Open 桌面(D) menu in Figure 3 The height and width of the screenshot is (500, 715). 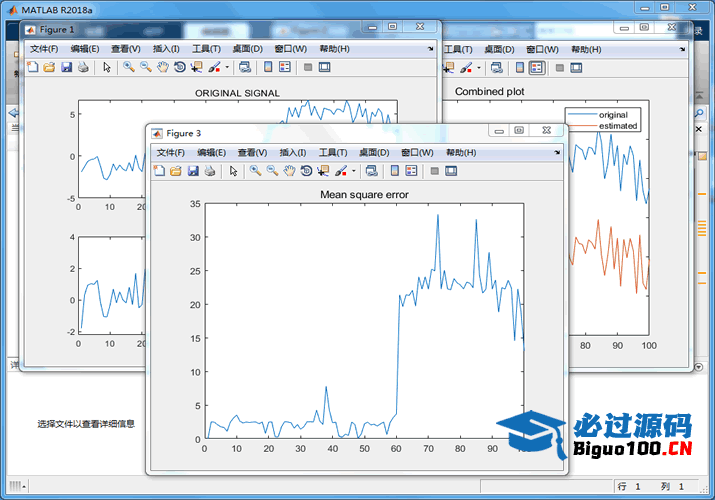click(x=374, y=153)
